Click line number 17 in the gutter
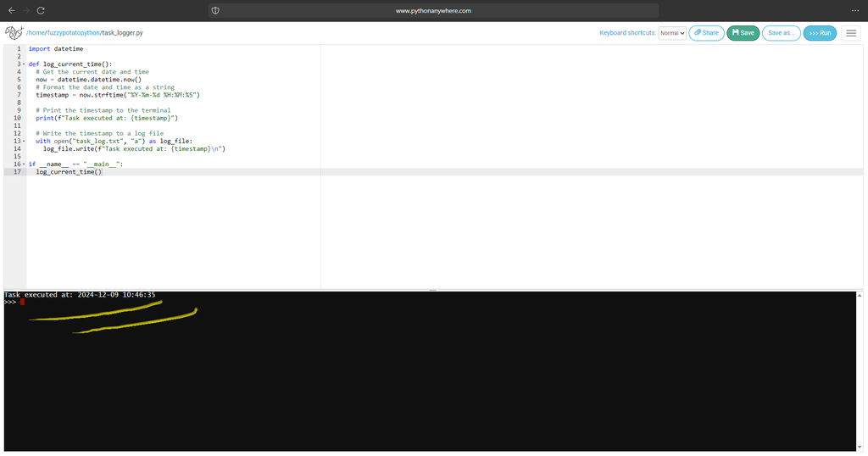The image size is (868, 456). point(17,172)
